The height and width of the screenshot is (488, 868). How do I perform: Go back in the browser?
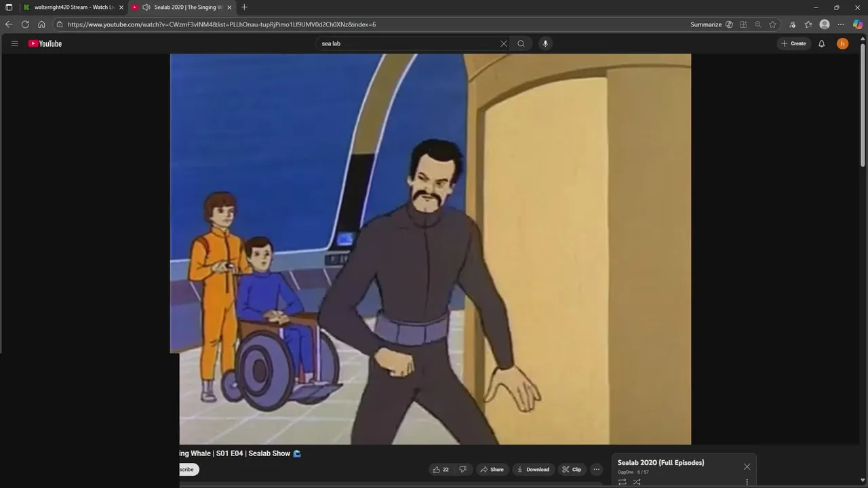coord(9,24)
